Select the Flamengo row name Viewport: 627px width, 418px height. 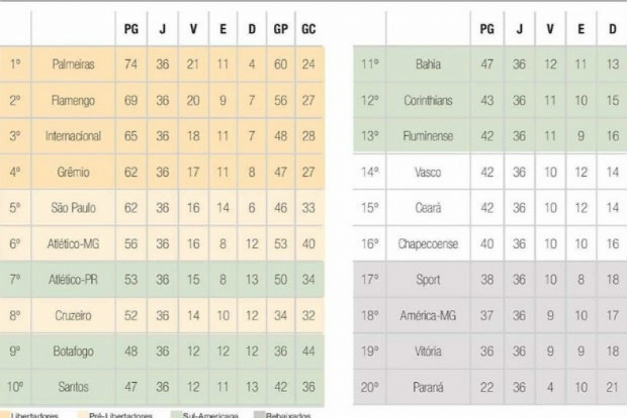[x=73, y=100]
